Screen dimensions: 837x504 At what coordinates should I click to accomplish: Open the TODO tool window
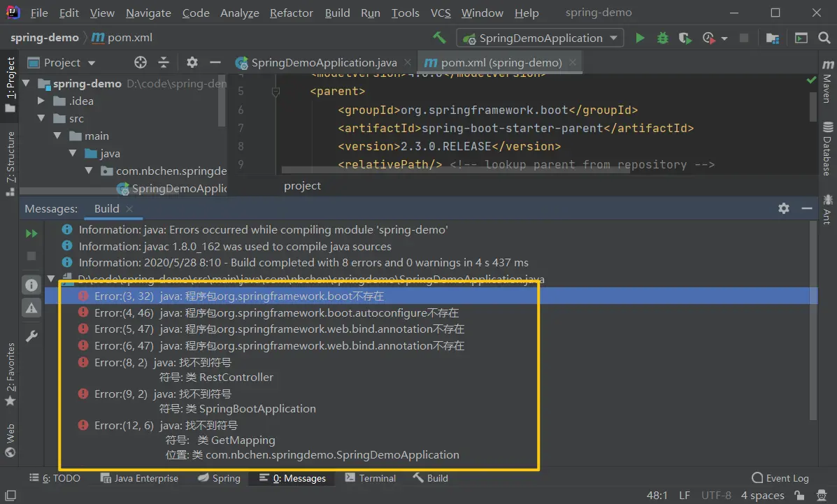pos(55,478)
